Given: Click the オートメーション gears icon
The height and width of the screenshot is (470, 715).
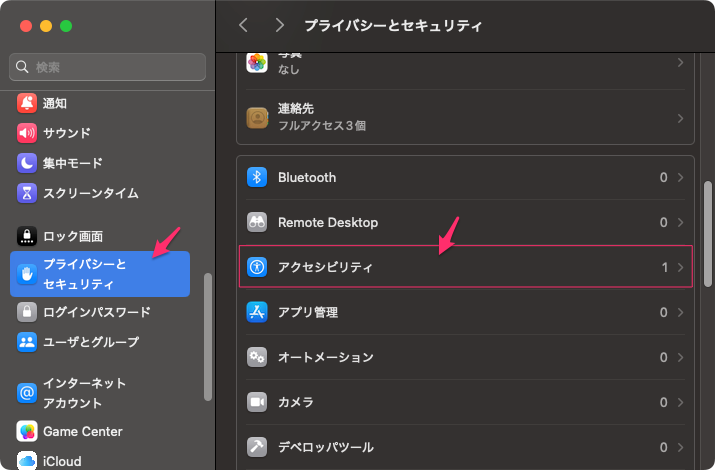Looking at the screenshot, I should coord(257,357).
